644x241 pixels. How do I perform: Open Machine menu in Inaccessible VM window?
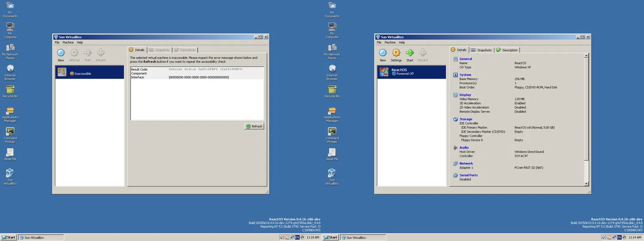[x=68, y=42]
